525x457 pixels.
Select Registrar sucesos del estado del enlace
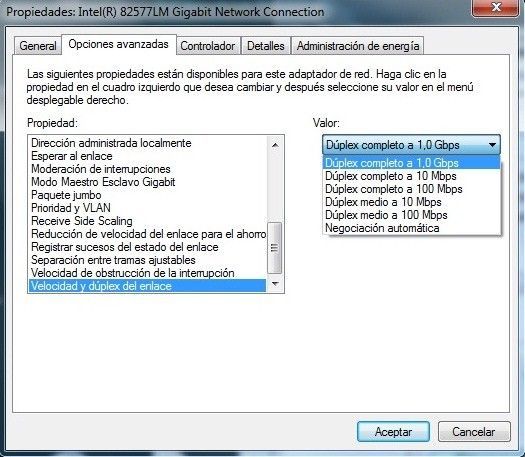pyautogui.click(x=147, y=247)
